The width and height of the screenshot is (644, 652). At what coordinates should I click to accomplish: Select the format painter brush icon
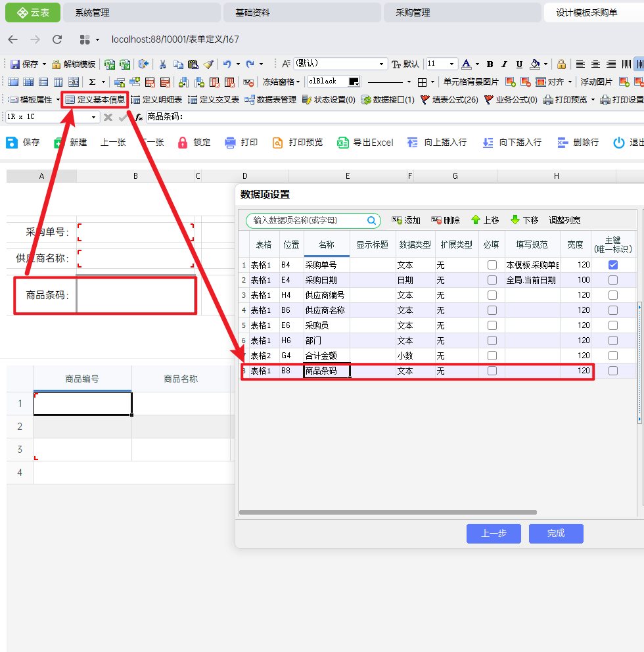(x=208, y=64)
